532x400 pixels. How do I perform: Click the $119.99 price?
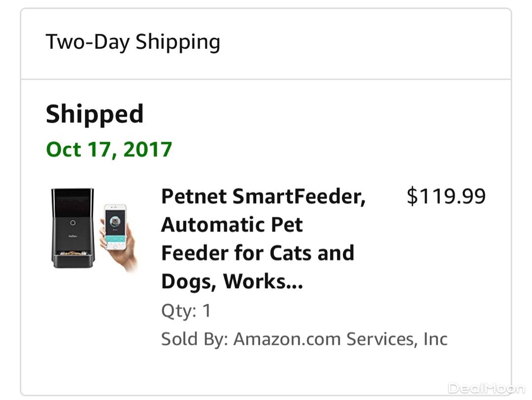pos(446,197)
